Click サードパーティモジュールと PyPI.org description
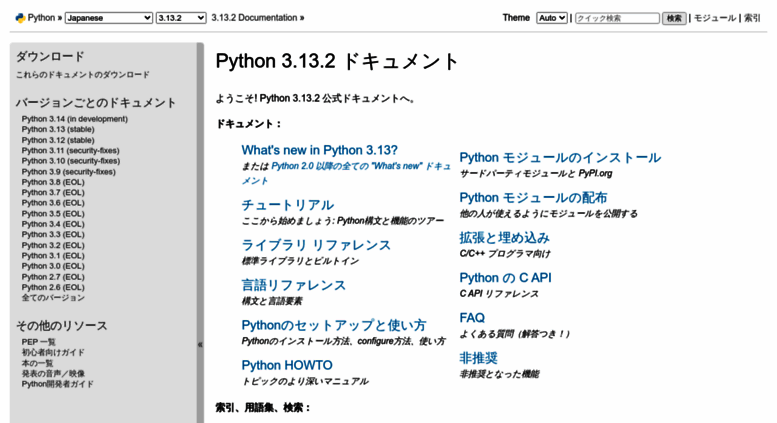The width and height of the screenshot is (777, 423). pos(536,174)
